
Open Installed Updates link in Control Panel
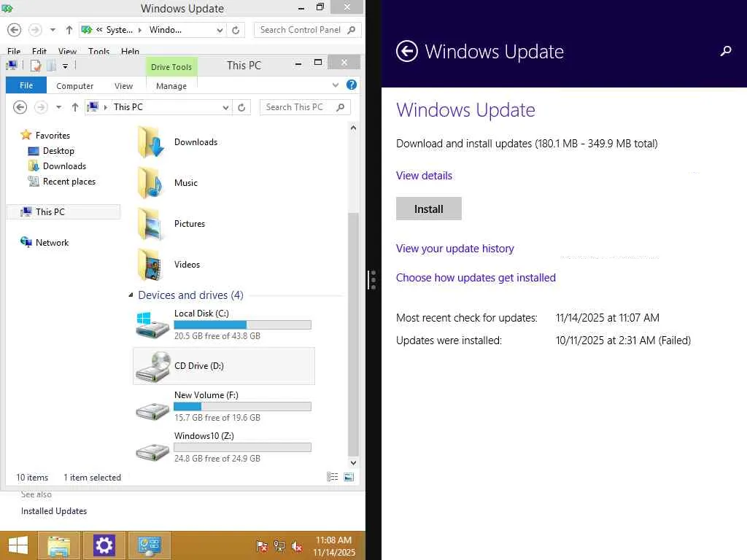click(54, 511)
